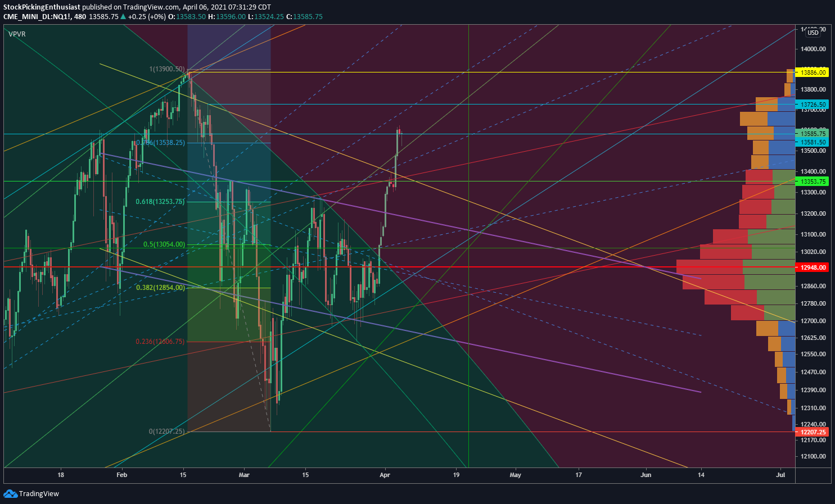This screenshot has width=835, height=504.
Task: Click the Fibonacci 0.618(13253.75) level label
Action: pyautogui.click(x=160, y=202)
